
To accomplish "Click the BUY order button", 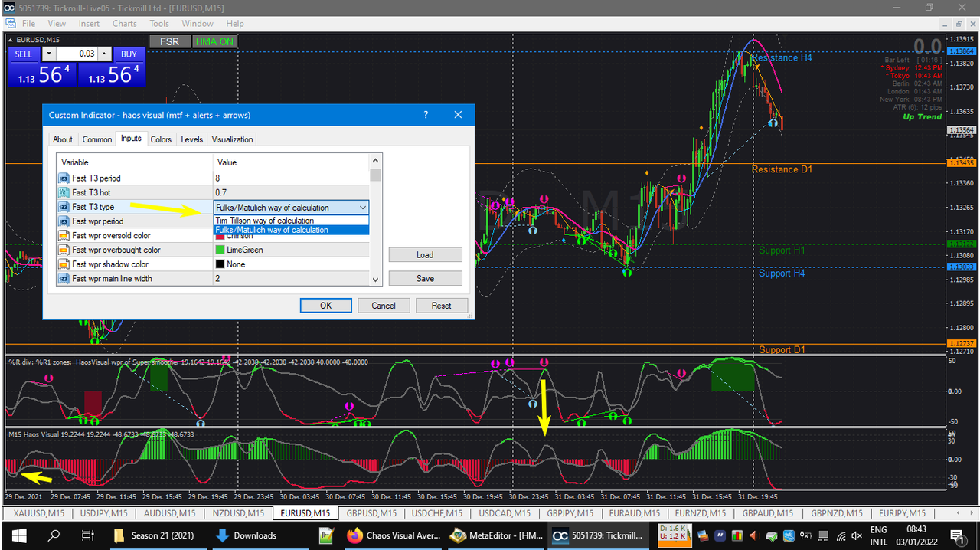I will click(x=129, y=54).
